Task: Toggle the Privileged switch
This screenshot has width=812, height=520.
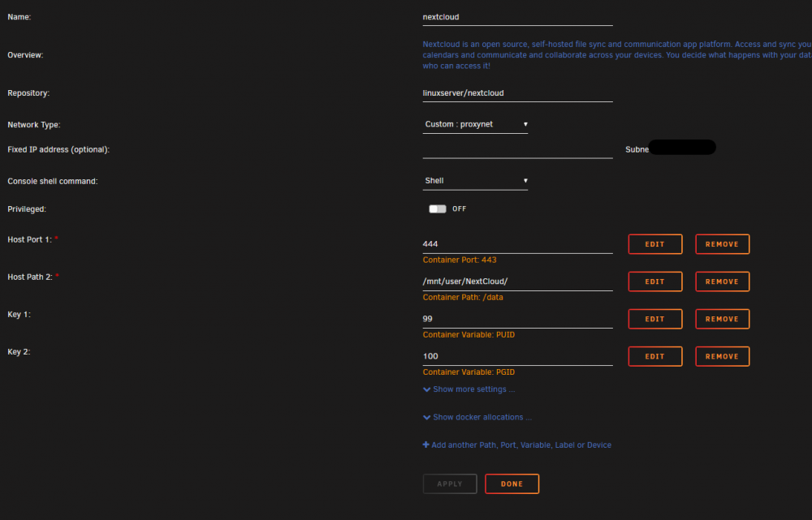Action: tap(437, 209)
